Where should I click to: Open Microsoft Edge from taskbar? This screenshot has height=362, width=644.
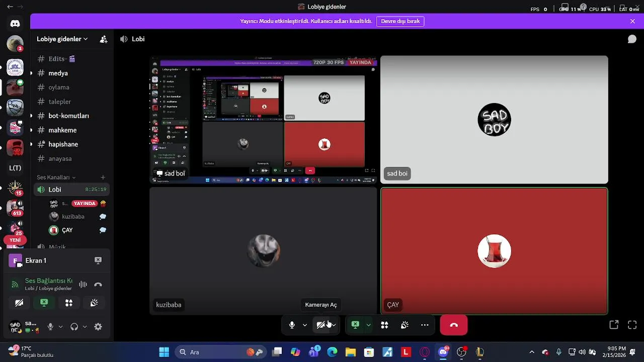332,352
